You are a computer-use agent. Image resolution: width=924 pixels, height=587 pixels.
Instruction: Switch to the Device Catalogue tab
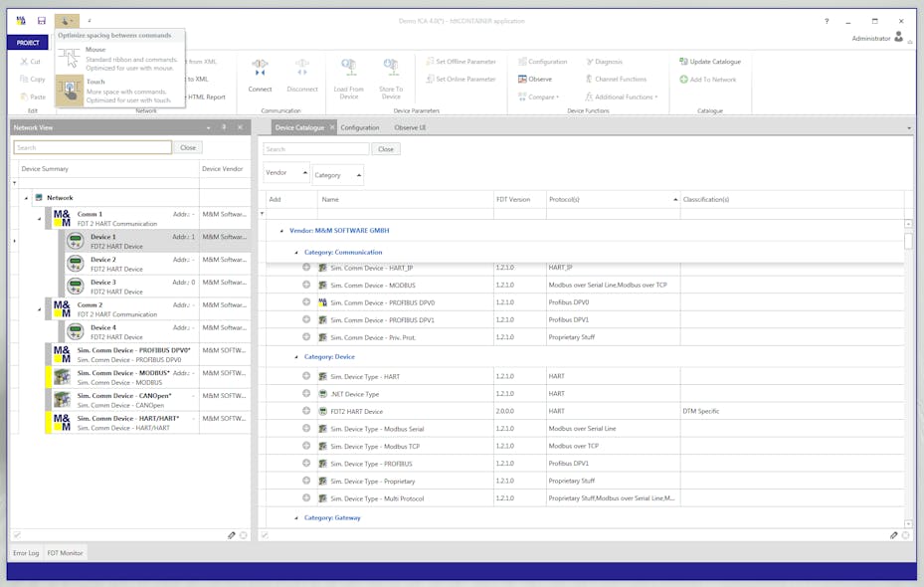click(x=299, y=127)
